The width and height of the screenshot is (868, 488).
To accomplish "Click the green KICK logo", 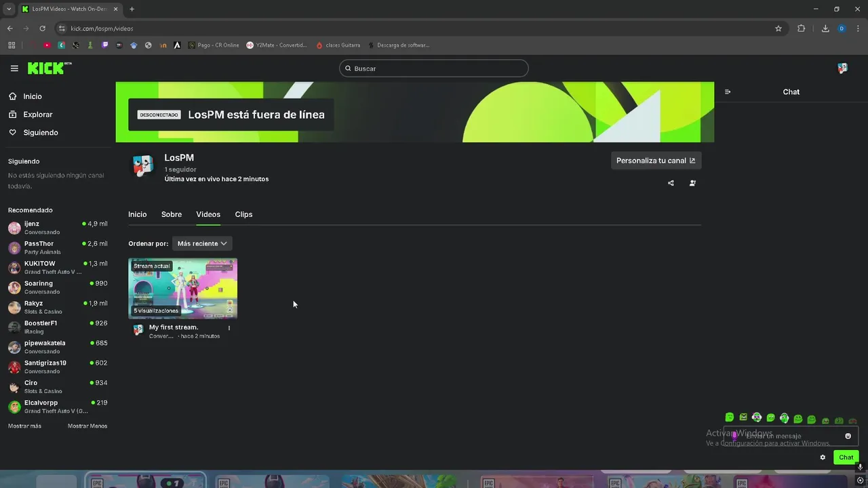I will coord(49,68).
